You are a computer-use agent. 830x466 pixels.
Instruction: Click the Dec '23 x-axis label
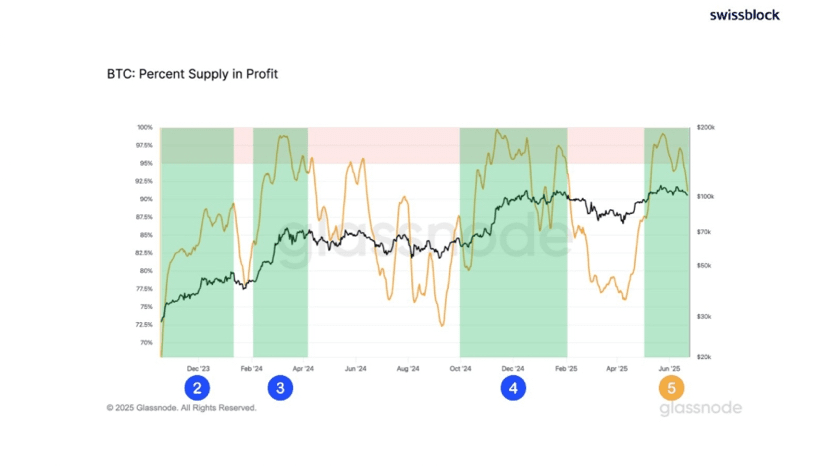[198, 368]
